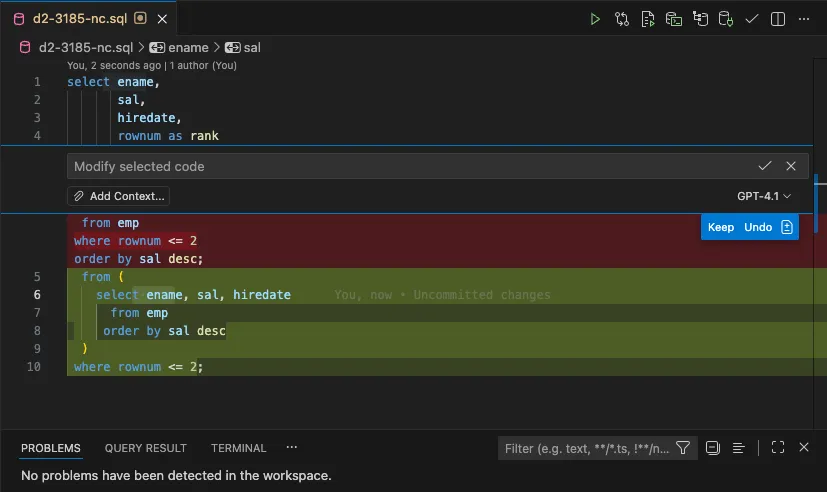The image size is (827, 492).
Task: Maximize the bottom panel size
Action: (x=778, y=448)
